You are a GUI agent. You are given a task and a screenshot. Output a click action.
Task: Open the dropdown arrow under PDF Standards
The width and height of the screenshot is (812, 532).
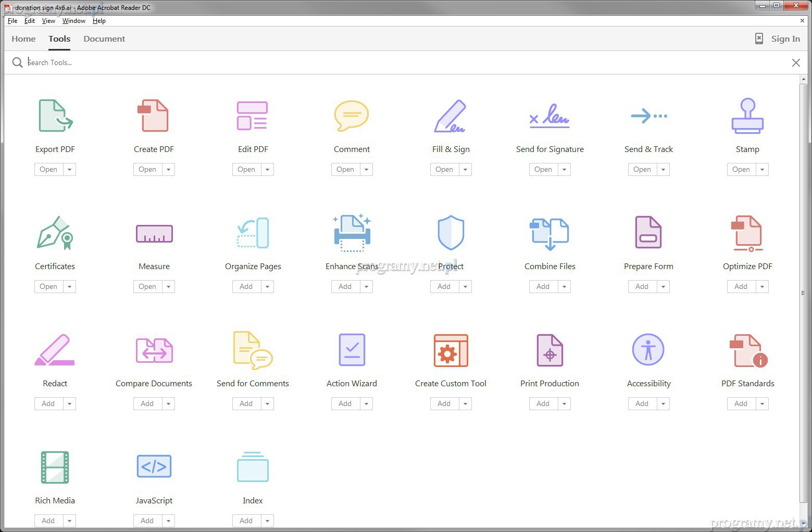pyautogui.click(x=763, y=404)
